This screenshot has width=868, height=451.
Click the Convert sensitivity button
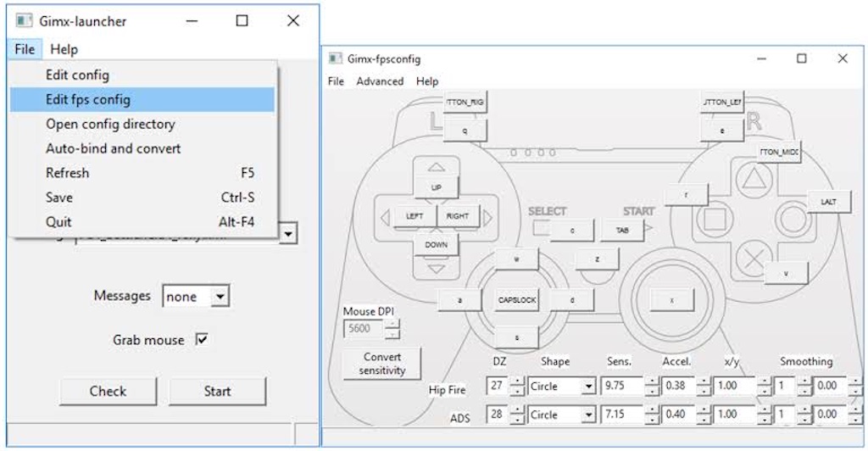[382, 364]
